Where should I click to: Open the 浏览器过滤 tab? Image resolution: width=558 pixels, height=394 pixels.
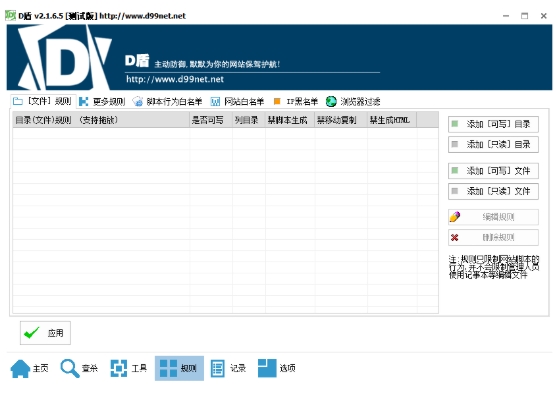point(353,102)
